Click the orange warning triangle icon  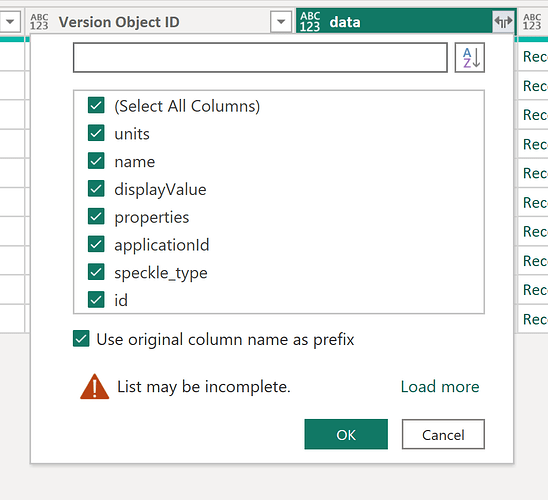pyautogui.click(x=94, y=386)
